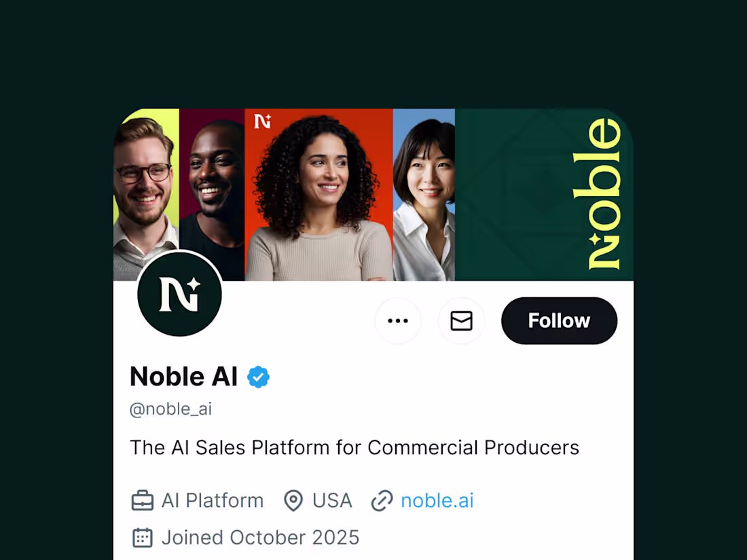Image resolution: width=747 pixels, height=560 pixels.
Task: Click the link chain icon before noble.ai
Action: pos(382,500)
